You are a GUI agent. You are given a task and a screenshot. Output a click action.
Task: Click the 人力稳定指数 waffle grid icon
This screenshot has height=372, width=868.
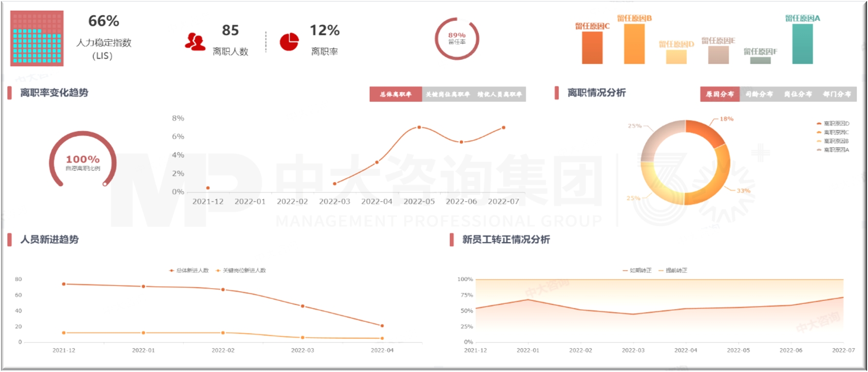point(37,38)
